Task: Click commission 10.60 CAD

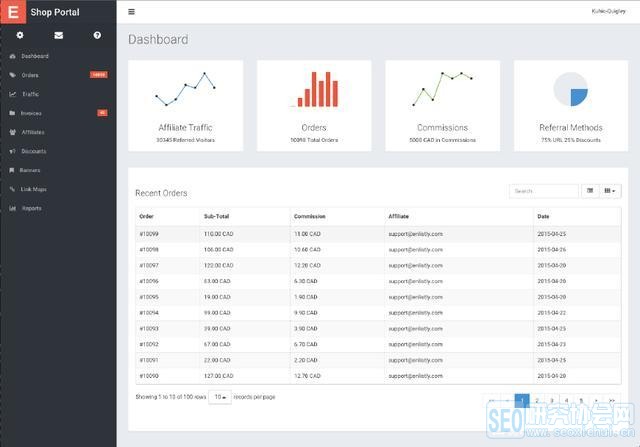Action: (x=307, y=249)
